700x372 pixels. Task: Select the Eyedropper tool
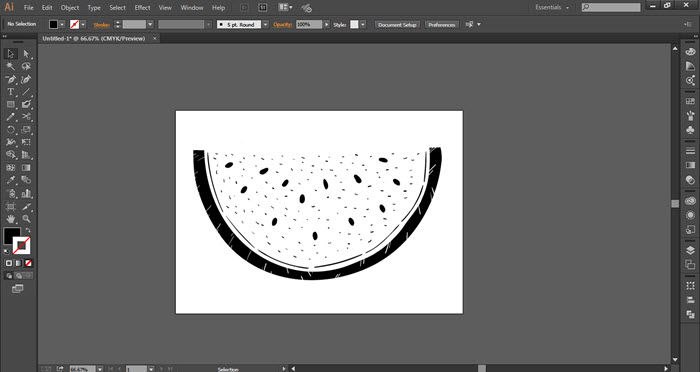(x=10, y=180)
